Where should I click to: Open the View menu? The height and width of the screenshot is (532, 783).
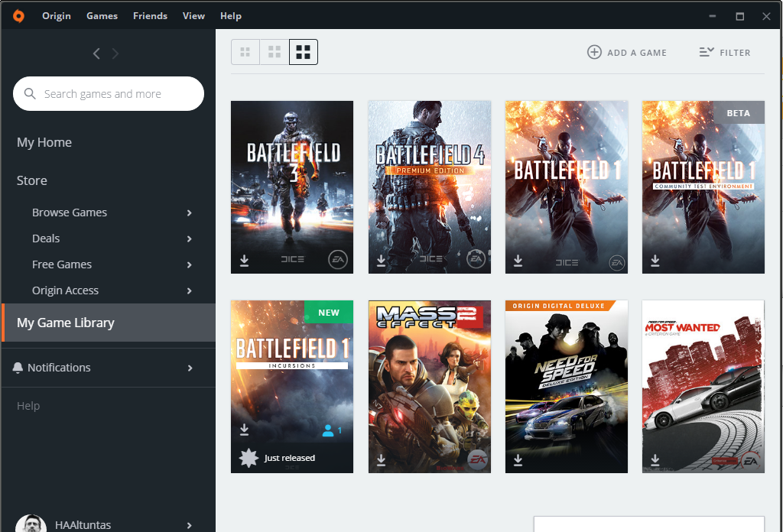point(193,16)
